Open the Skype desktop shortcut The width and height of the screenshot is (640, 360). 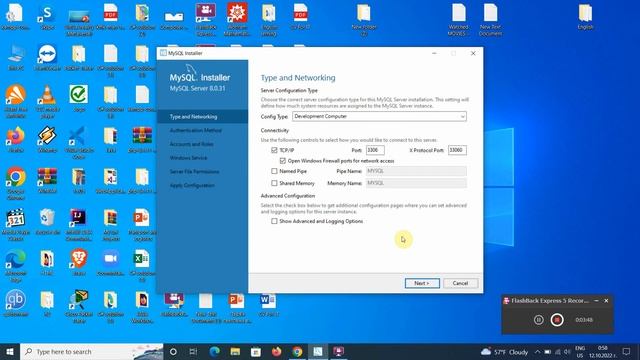(47, 17)
